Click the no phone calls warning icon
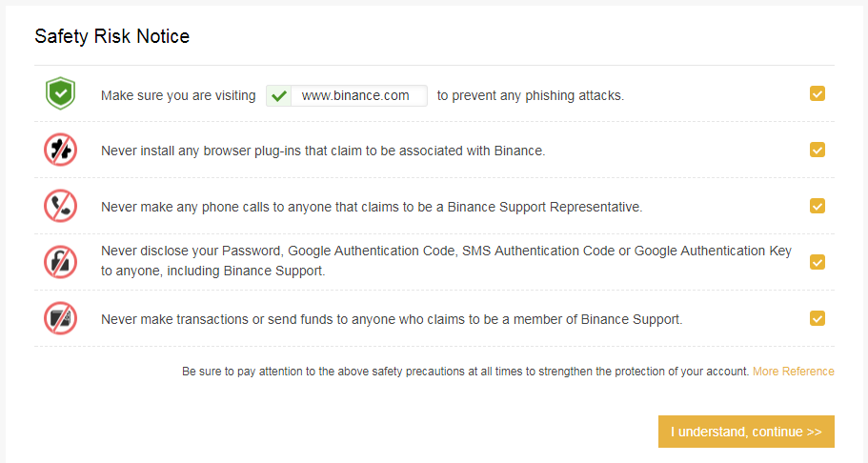The width and height of the screenshot is (868, 463). (x=60, y=206)
